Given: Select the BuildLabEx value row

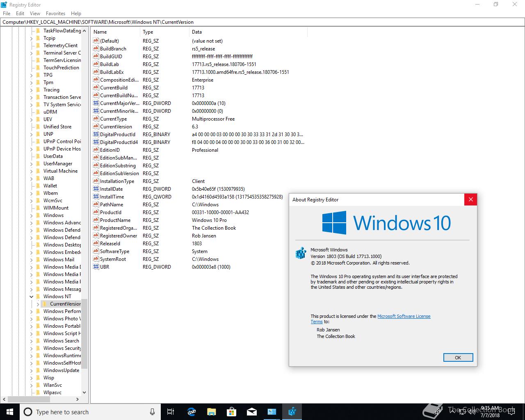Looking at the screenshot, I should (x=199, y=72).
